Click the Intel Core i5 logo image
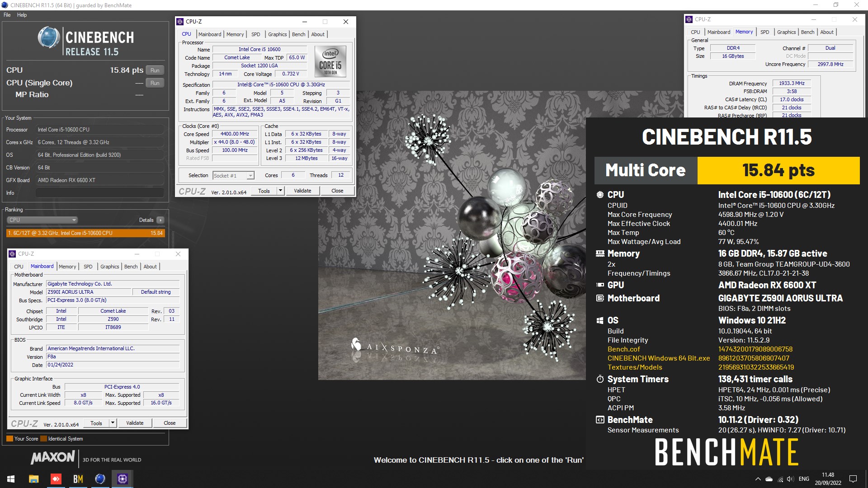Viewport: 868px width, 488px height. [330, 61]
